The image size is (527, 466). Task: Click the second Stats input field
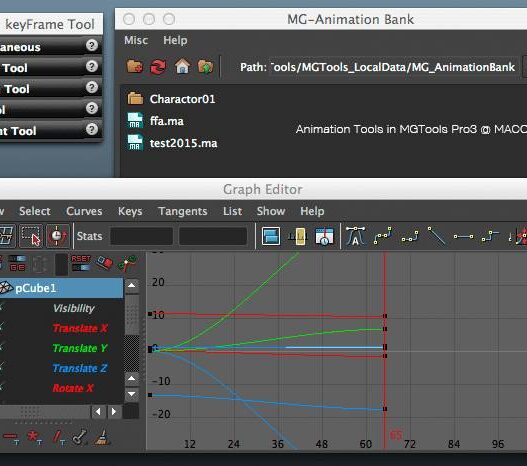(213, 236)
